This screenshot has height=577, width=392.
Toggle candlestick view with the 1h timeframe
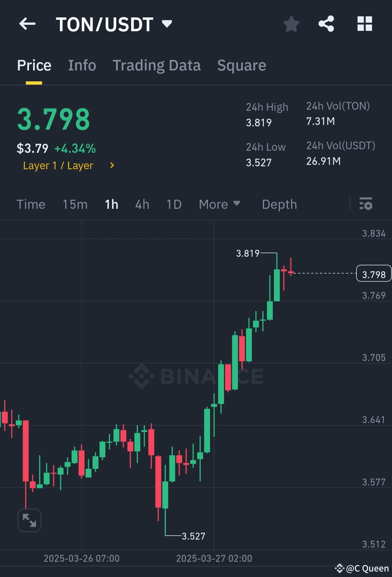click(x=111, y=204)
